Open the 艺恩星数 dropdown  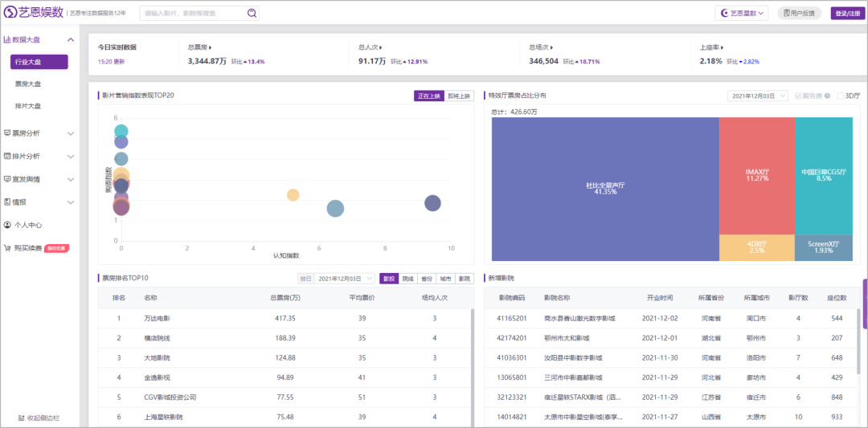tap(742, 13)
